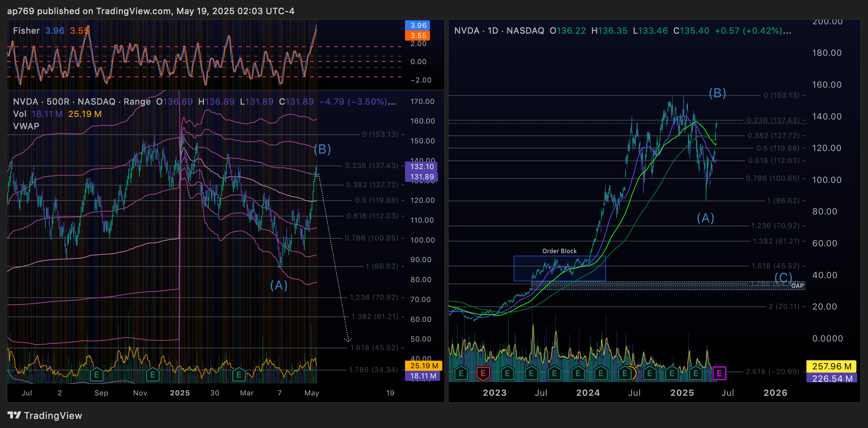Click the 1.382 (61.21) Fibonacci label on the daily chart
868x428 pixels.
(776, 242)
